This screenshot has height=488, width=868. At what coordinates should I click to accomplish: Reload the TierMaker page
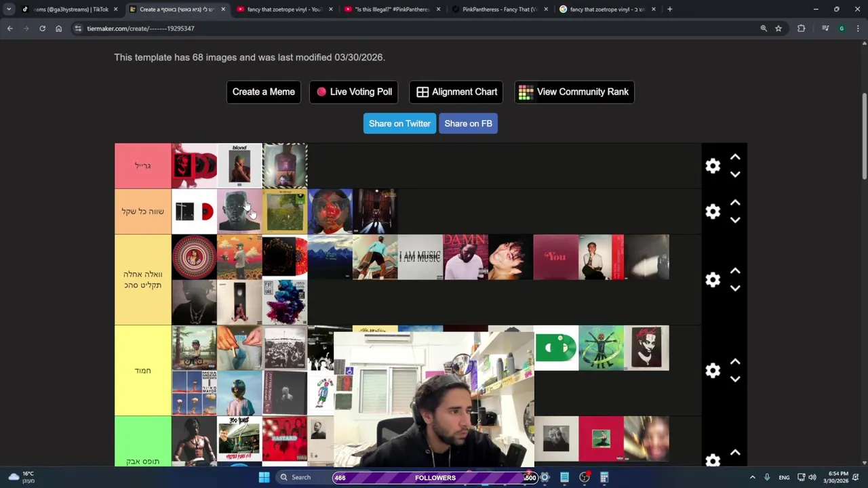(x=42, y=28)
